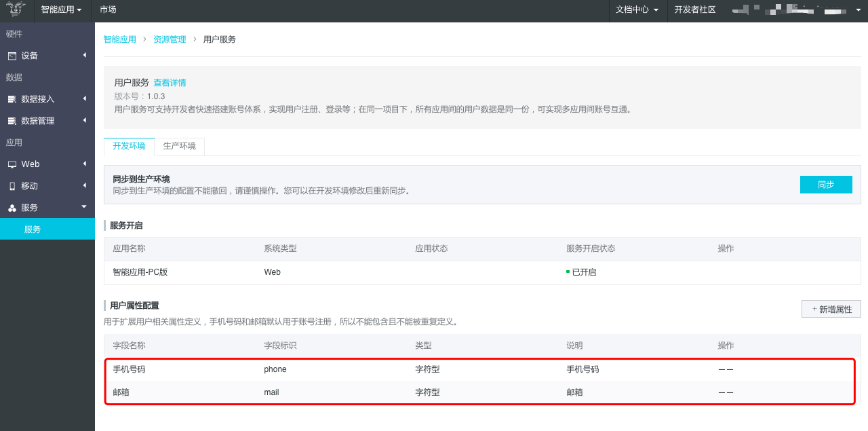Viewport: 868px width, 431px height.
Task: Open the 文档中心 dropdown menu
Action: 637,10
